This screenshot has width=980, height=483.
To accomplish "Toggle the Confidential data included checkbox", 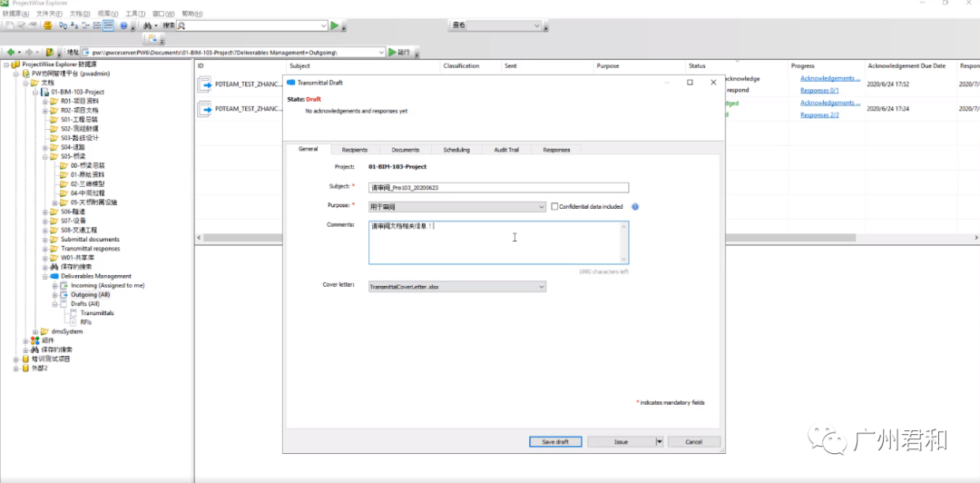I will (554, 206).
